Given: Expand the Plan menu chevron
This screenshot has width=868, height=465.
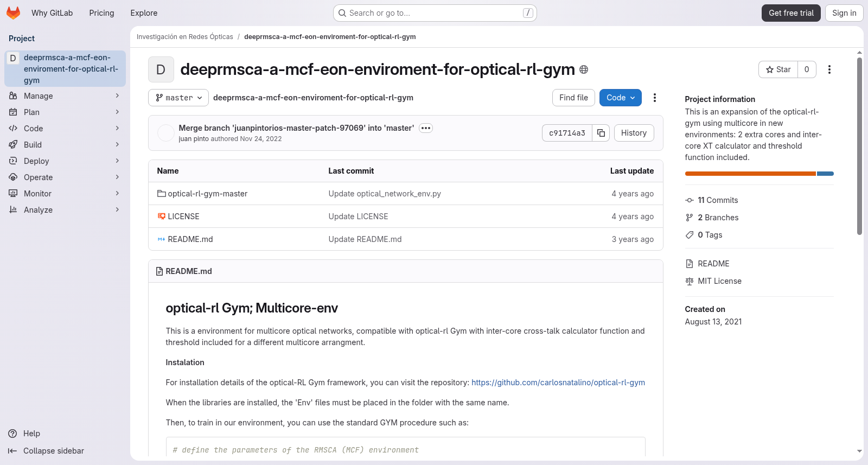Looking at the screenshot, I should pyautogui.click(x=117, y=112).
